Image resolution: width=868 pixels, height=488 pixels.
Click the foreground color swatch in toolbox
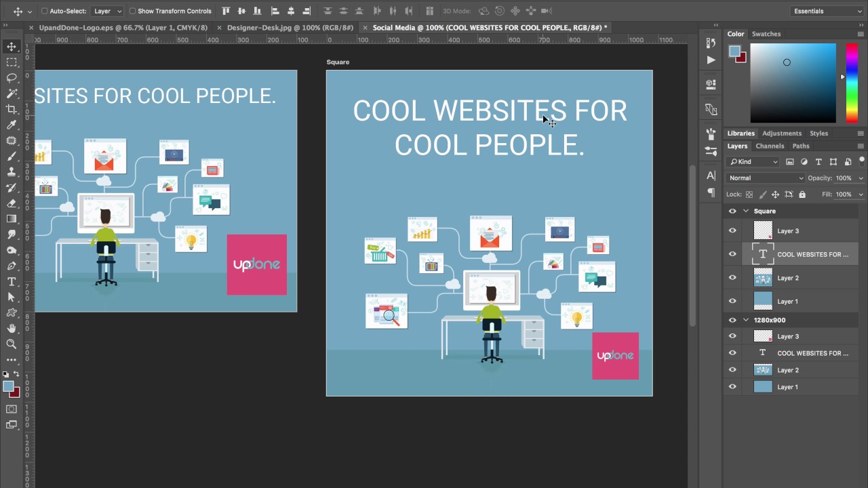(x=8, y=386)
